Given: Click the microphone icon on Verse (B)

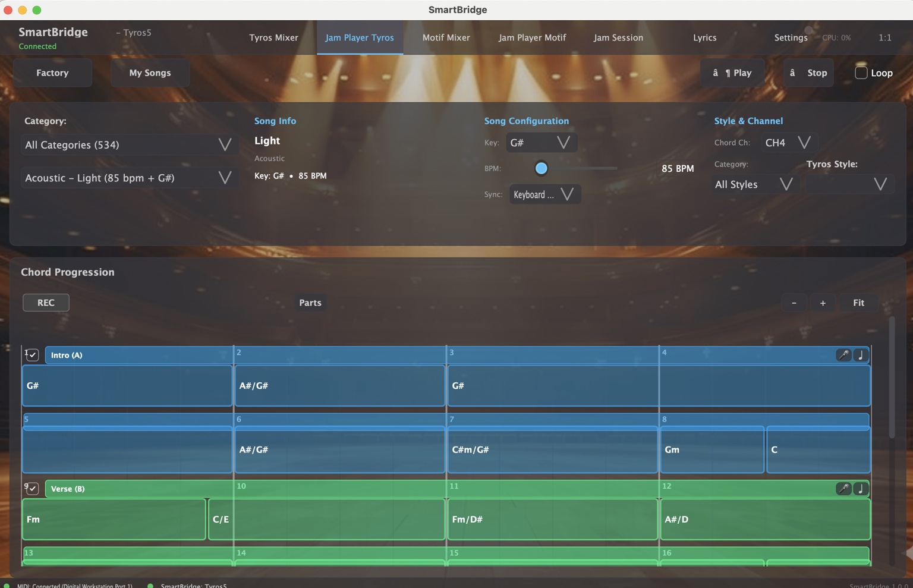Looking at the screenshot, I should click(x=843, y=489).
